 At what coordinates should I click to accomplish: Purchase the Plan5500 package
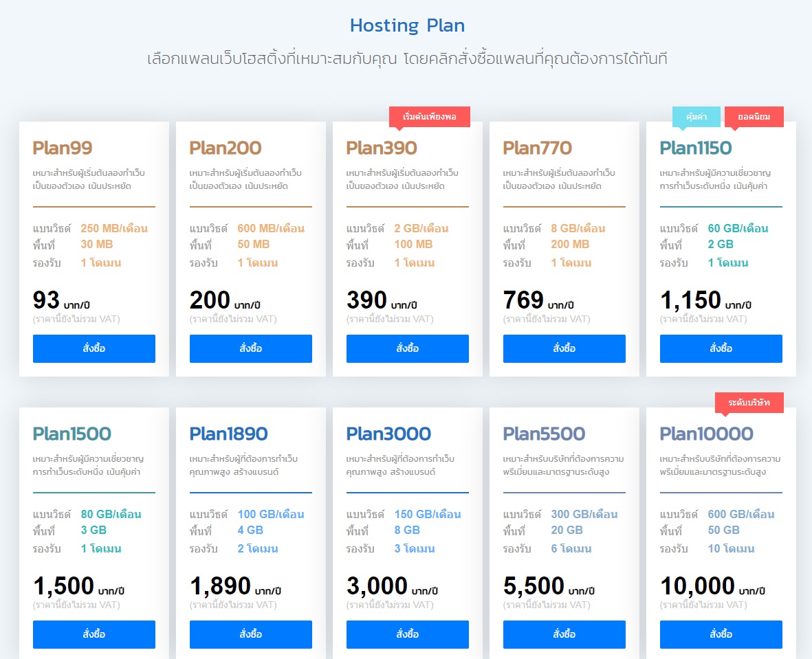(x=564, y=634)
